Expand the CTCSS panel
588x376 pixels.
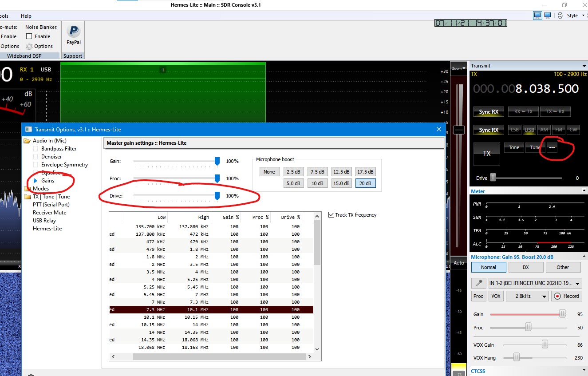click(584, 370)
